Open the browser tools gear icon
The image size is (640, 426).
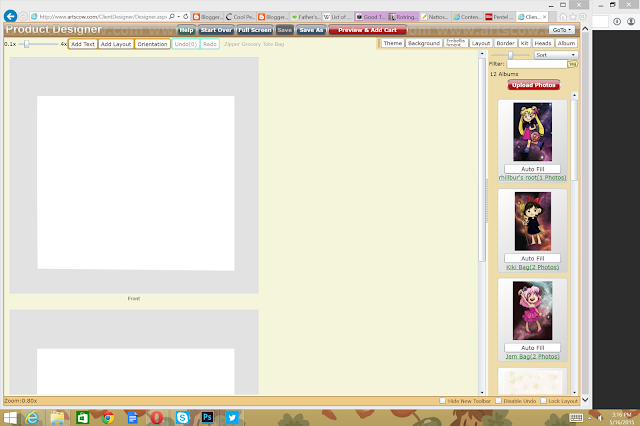pos(583,17)
